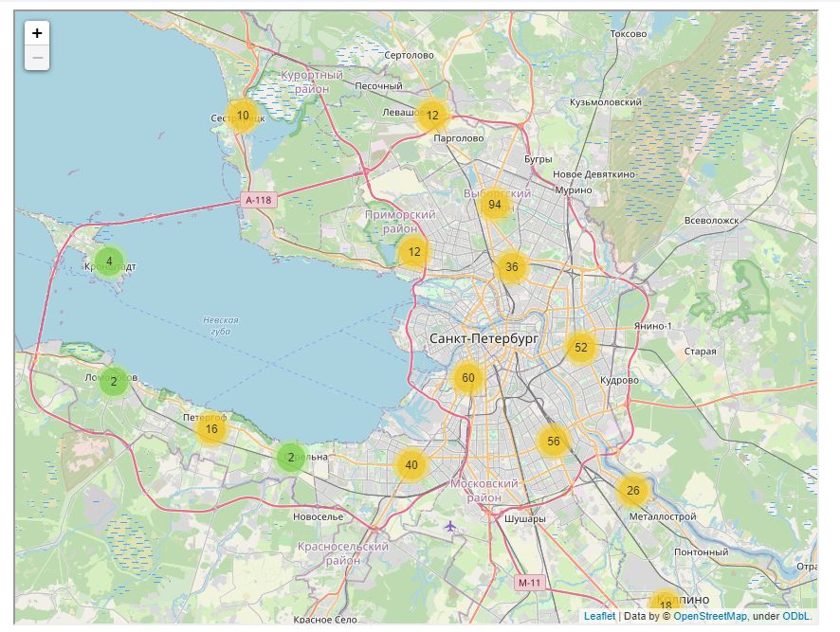Screen dimensions: 840x632
Task: Click the Новое Девяткино label
Action: click(593, 174)
